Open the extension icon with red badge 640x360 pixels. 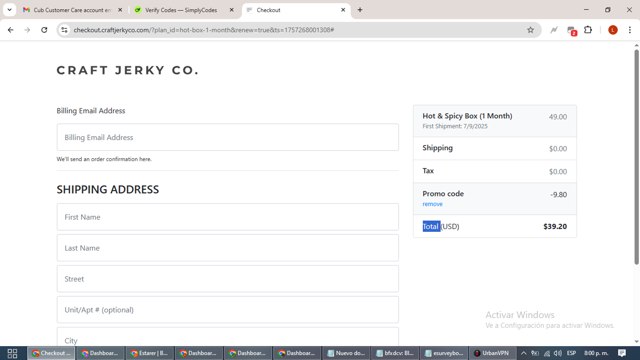(571, 31)
